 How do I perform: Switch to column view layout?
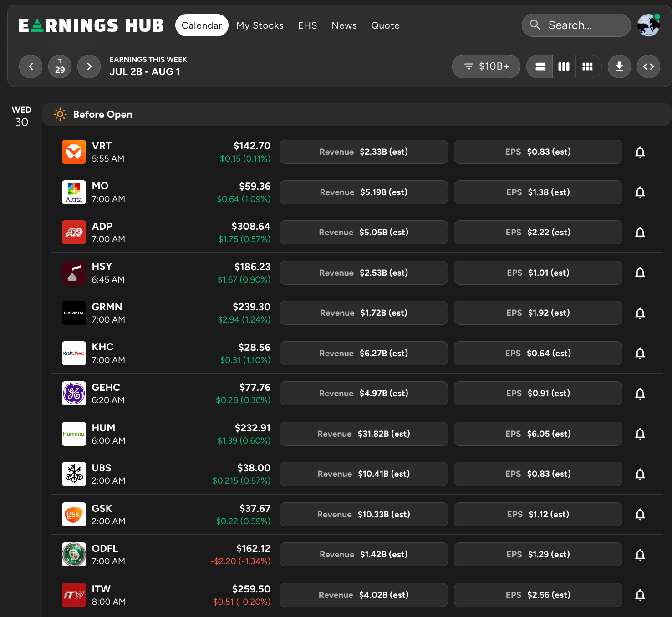(564, 66)
